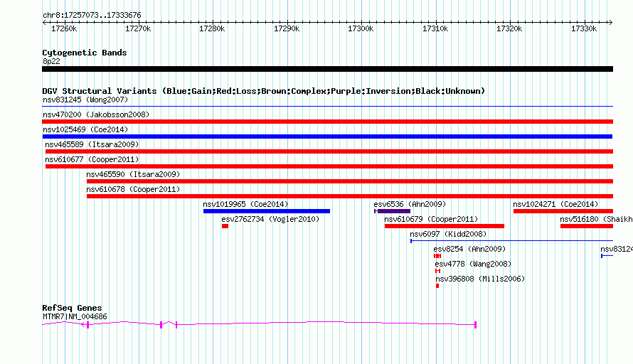Open the RefSeq Genes track title
Image resolution: width=633 pixels, height=364 pixels.
(x=72, y=308)
